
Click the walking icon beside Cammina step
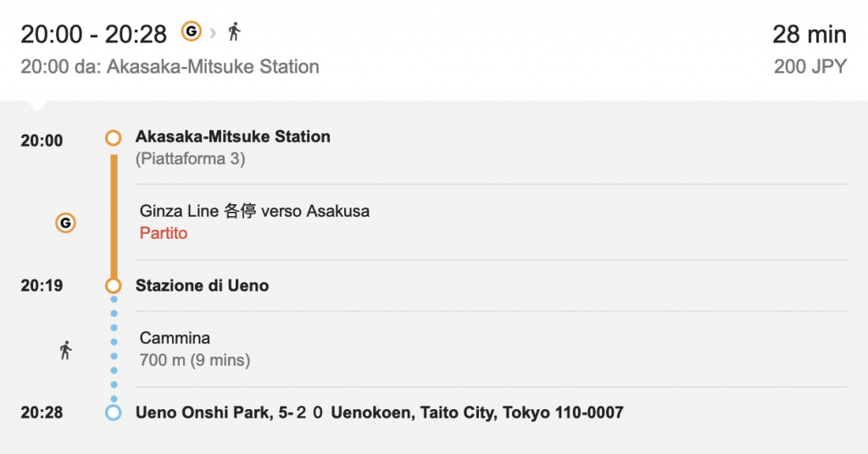tap(66, 350)
